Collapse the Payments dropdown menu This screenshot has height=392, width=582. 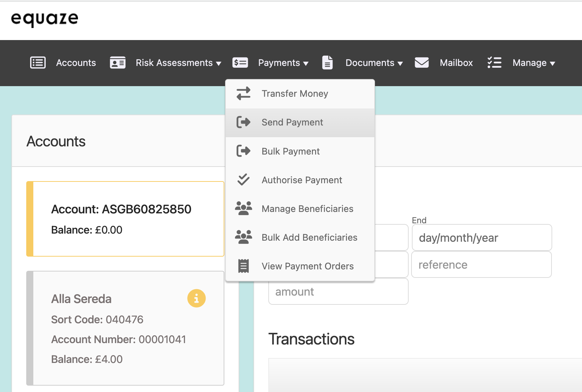[283, 63]
